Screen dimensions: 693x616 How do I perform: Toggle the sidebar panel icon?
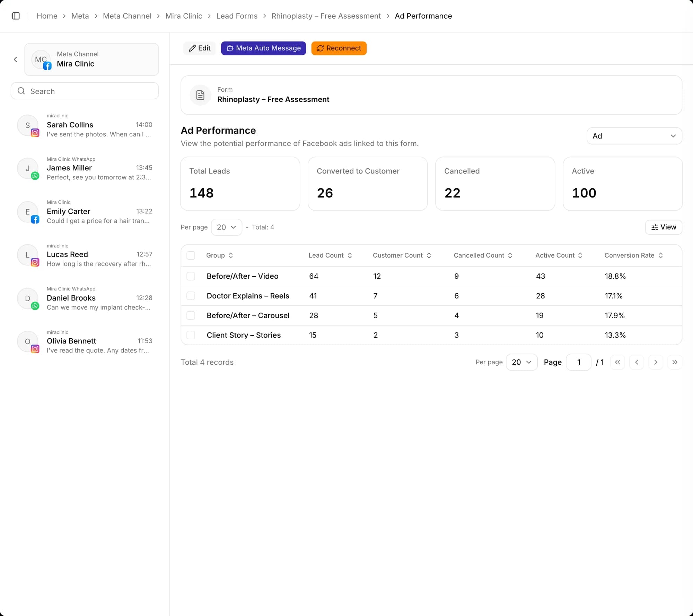pyautogui.click(x=16, y=16)
